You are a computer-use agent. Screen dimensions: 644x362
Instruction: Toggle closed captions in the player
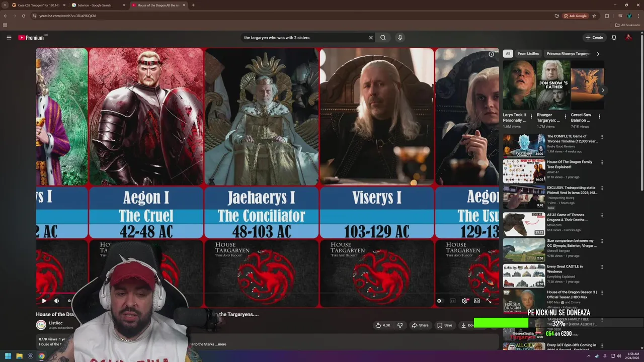452,301
